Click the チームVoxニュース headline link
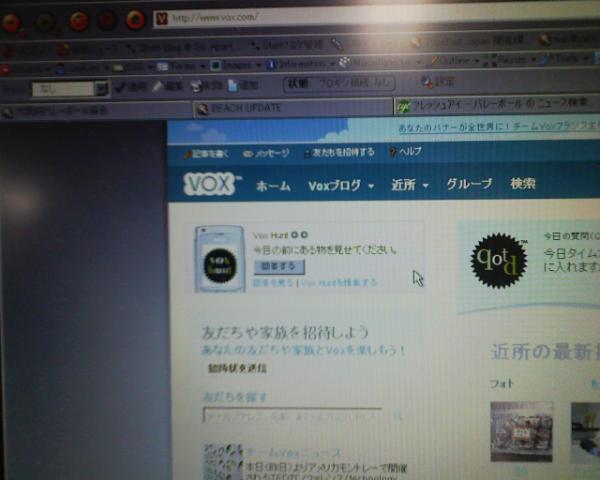 coord(294,453)
